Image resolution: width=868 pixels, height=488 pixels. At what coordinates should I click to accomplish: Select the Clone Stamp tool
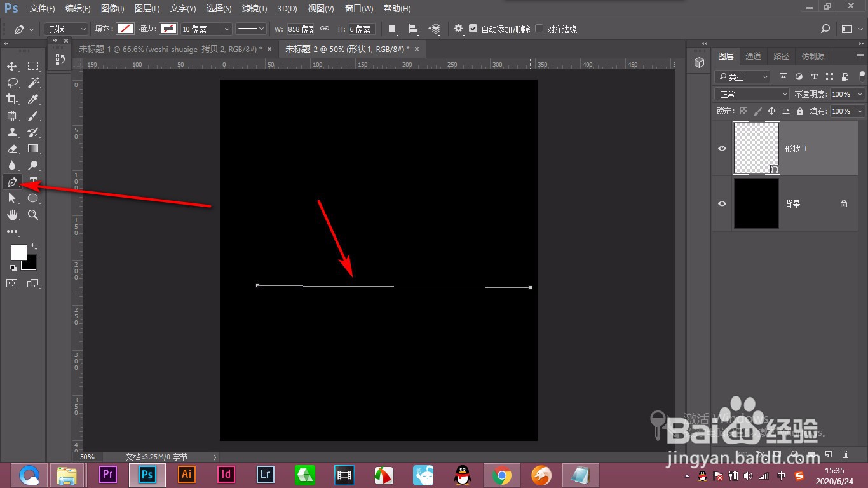click(x=12, y=132)
